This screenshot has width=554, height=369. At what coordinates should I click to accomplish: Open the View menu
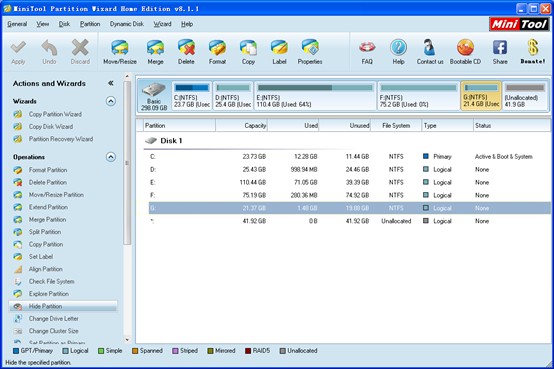[x=42, y=24]
